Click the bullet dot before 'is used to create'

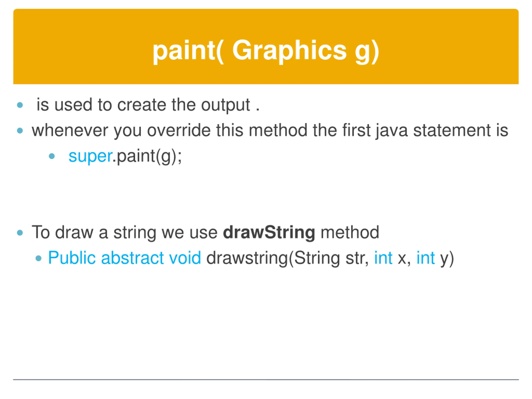click(20, 105)
